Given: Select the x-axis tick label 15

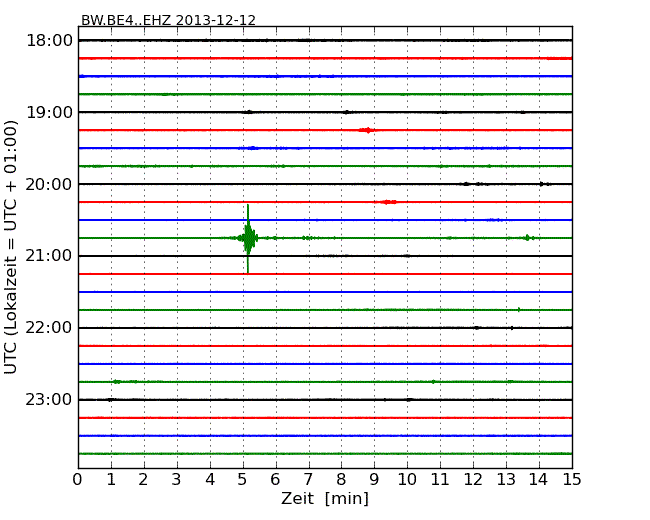Looking at the screenshot, I should (x=571, y=480).
